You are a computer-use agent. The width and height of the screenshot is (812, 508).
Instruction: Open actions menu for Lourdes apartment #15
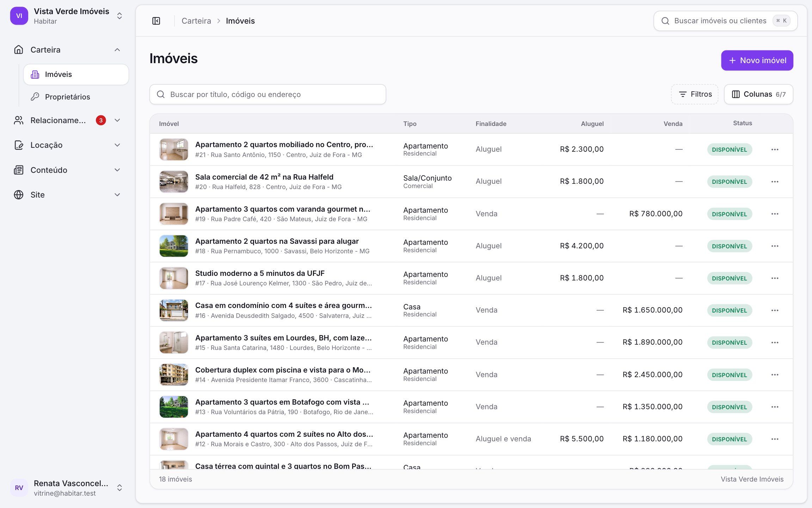(x=775, y=343)
